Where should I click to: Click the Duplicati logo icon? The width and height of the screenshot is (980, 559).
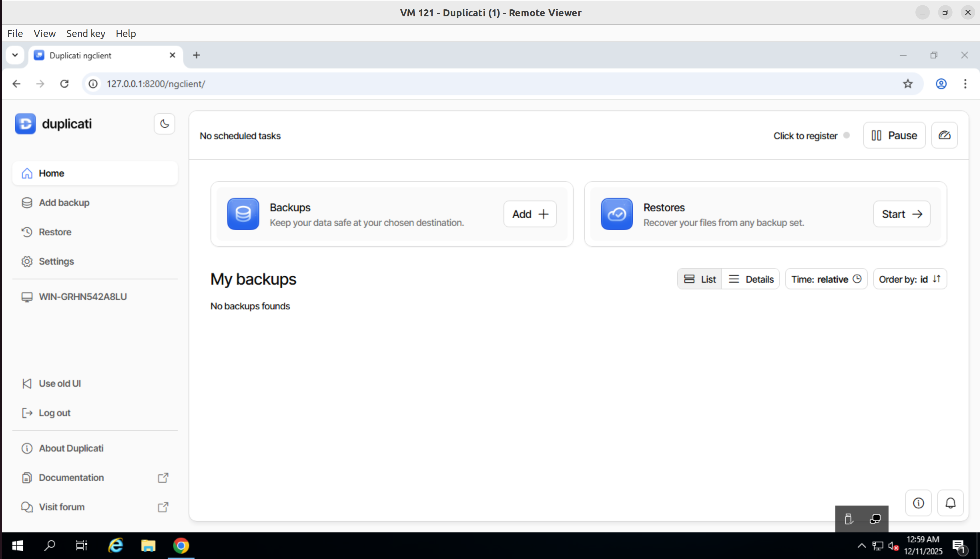coord(25,123)
